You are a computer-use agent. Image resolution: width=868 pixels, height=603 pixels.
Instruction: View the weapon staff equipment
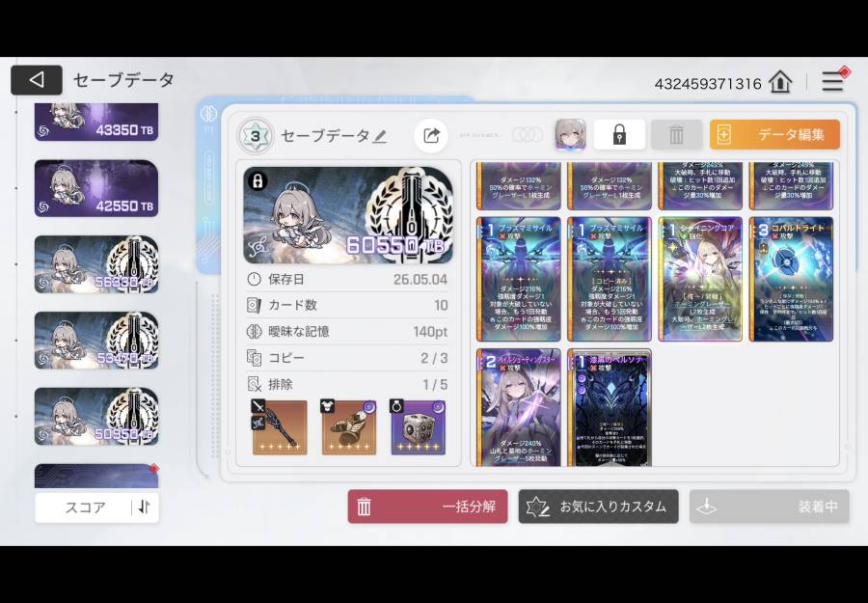coord(280,426)
